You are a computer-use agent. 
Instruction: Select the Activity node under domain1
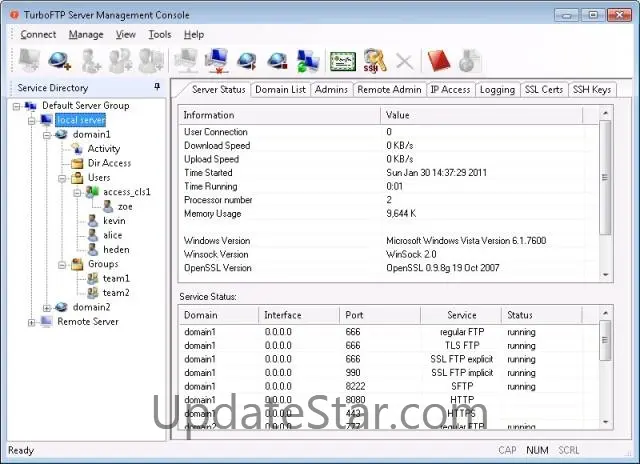(103, 149)
